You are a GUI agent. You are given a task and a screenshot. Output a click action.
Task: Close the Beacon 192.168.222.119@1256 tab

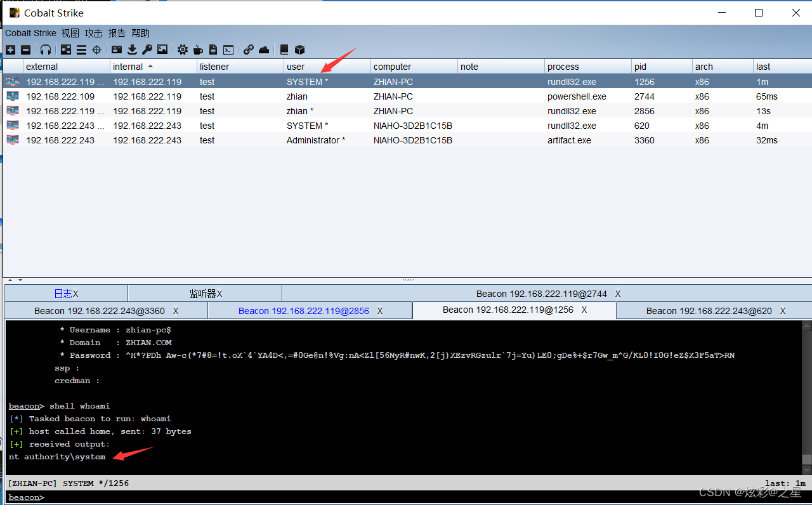(584, 310)
